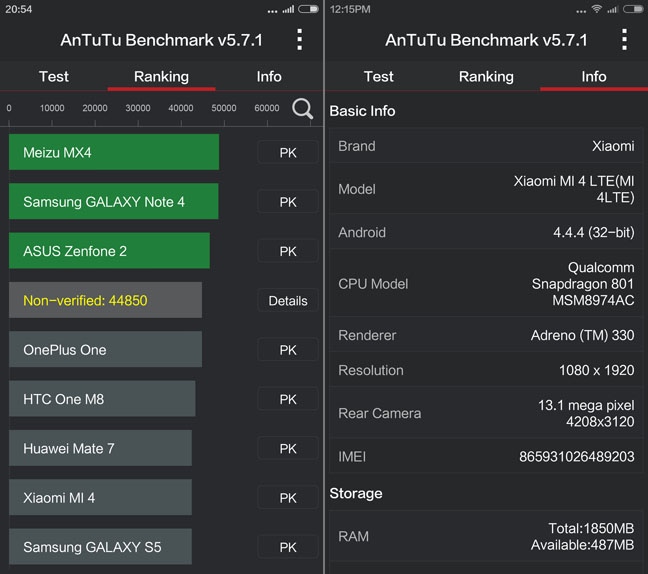Tap the battery icon in the left status bar
Image resolution: width=648 pixels, height=574 pixels.
click(308, 9)
